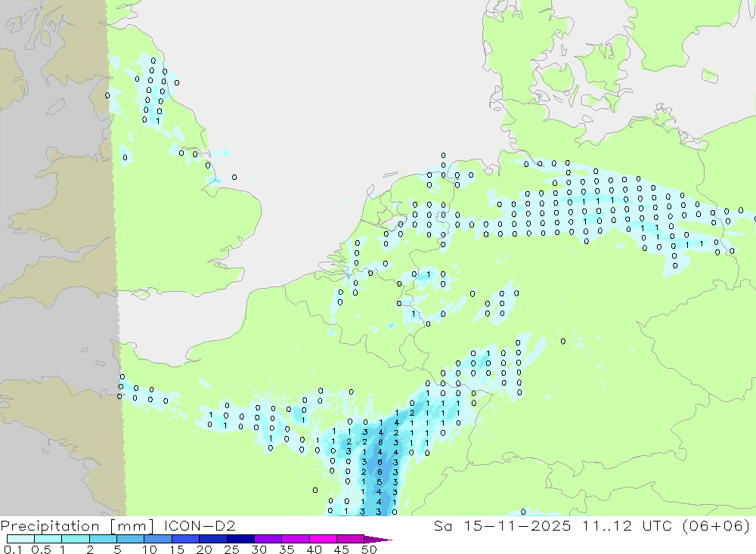This screenshot has height=554, width=756.
Task: Click the '35' legend scale label
Action: (287, 549)
